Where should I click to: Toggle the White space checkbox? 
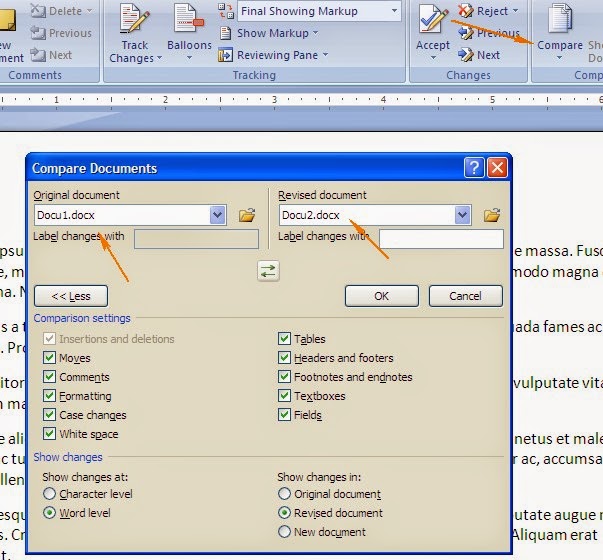click(x=49, y=434)
